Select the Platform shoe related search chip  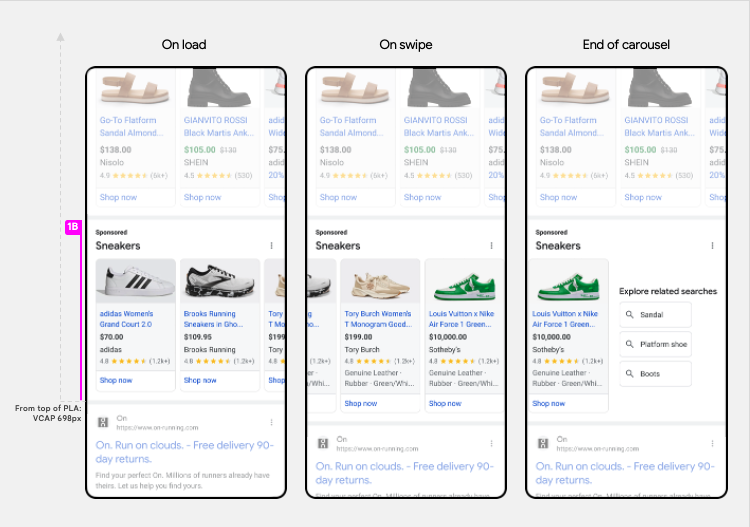coord(655,344)
